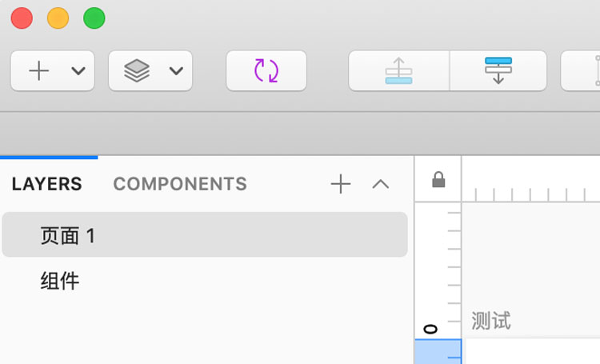Click the green full-screen window button
Viewport: 600px width, 364px height.
(x=94, y=18)
